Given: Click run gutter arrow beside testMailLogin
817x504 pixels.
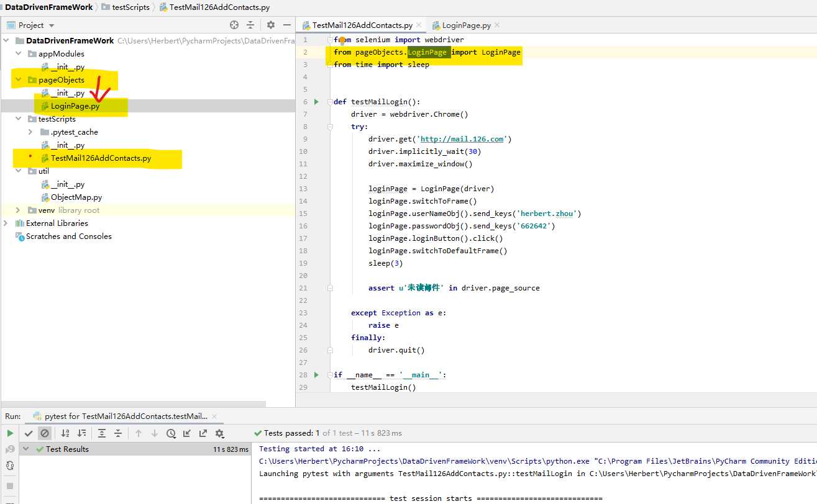Looking at the screenshot, I should [x=316, y=101].
